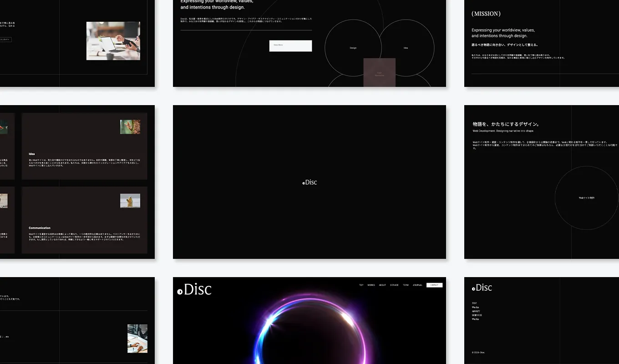Click the View More button
Viewport: 619px width, 364px height.
click(x=290, y=45)
